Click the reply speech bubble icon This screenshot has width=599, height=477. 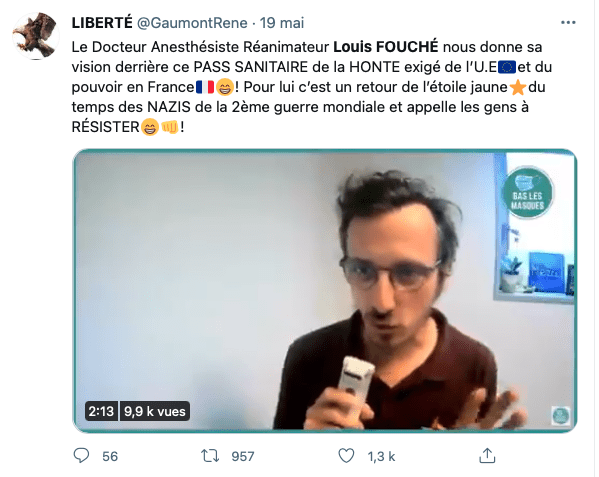(x=81, y=456)
